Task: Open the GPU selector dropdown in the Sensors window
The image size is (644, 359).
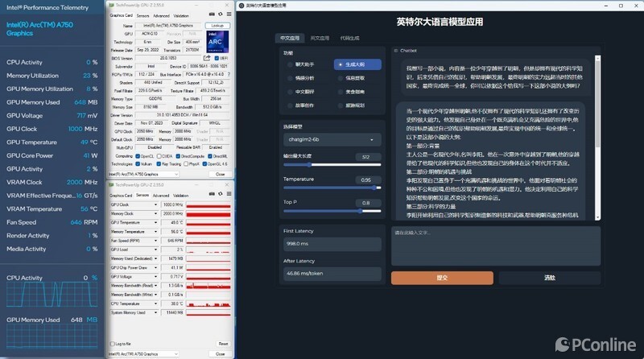Action: 143,353
